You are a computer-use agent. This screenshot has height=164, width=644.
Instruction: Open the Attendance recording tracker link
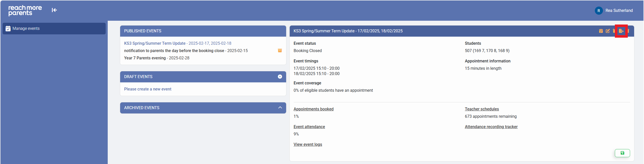[x=491, y=127]
